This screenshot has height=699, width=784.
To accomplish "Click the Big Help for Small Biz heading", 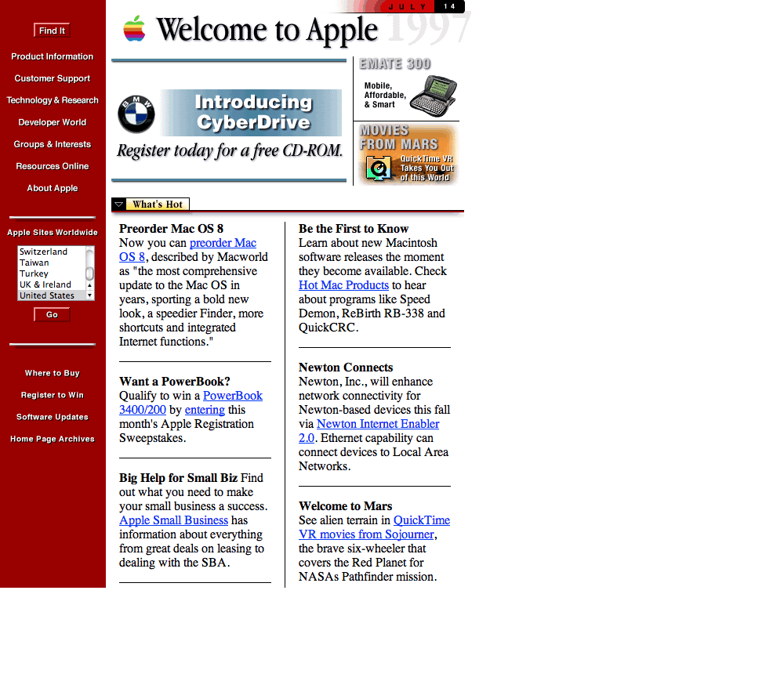I will coord(179,478).
